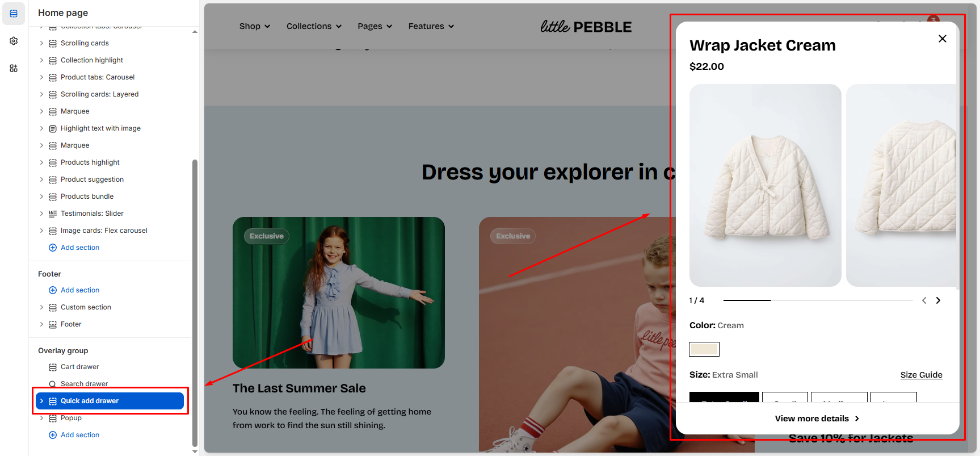Open the app embeds icon in left rail
Screen dimensions: 980x456
[x=14, y=68]
